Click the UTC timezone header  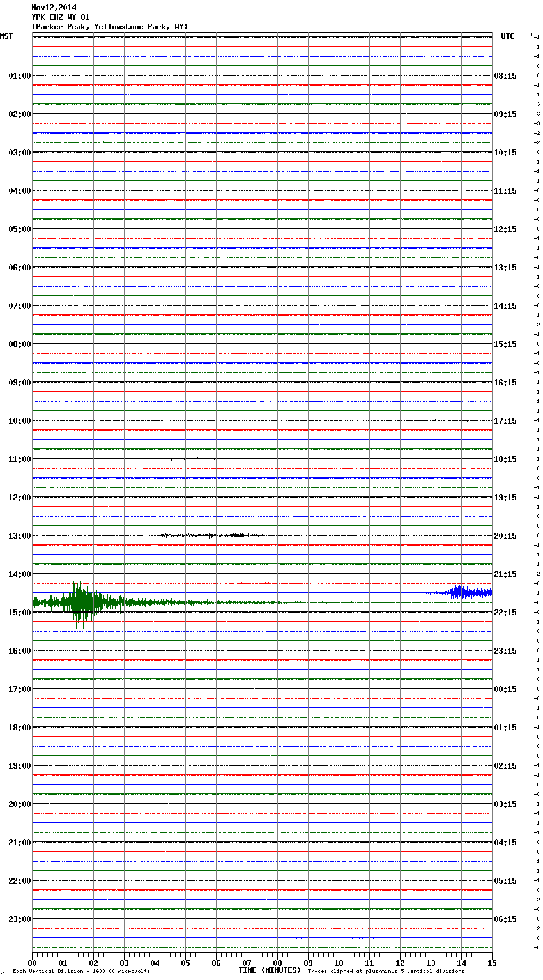point(508,36)
